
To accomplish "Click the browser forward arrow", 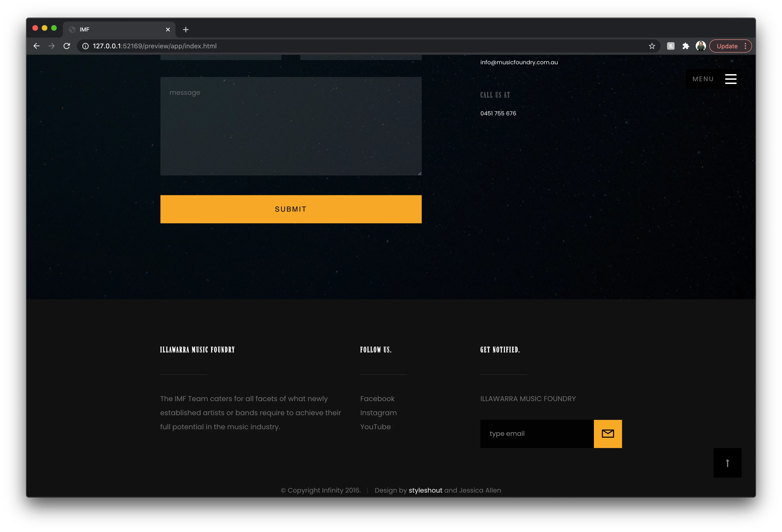I will [51, 46].
